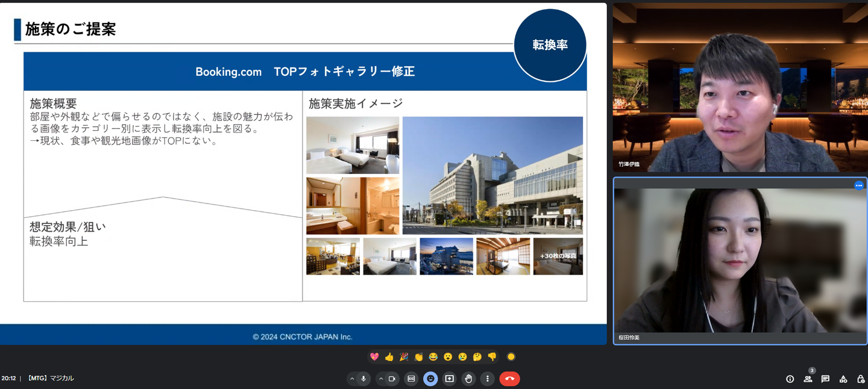
Task: Click the © 2024 CNCTOR JAPAN Inc. footer
Action: (303, 337)
